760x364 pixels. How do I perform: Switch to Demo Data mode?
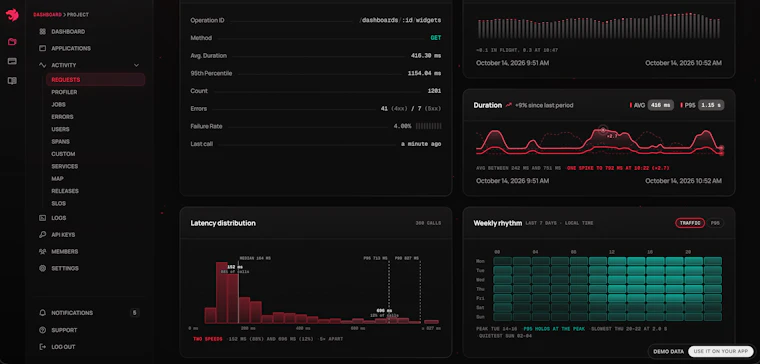click(668, 351)
